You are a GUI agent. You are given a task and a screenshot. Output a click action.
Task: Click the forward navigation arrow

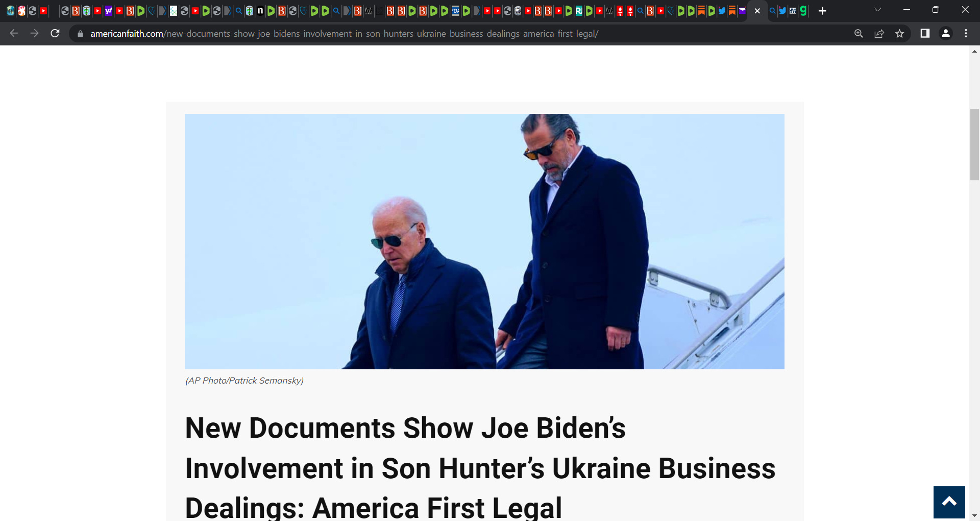34,33
